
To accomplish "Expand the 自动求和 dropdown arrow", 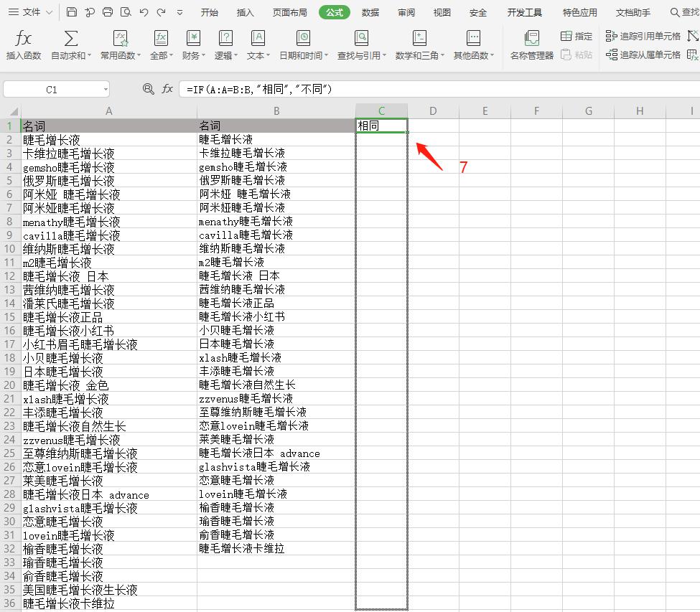I will coord(89,55).
